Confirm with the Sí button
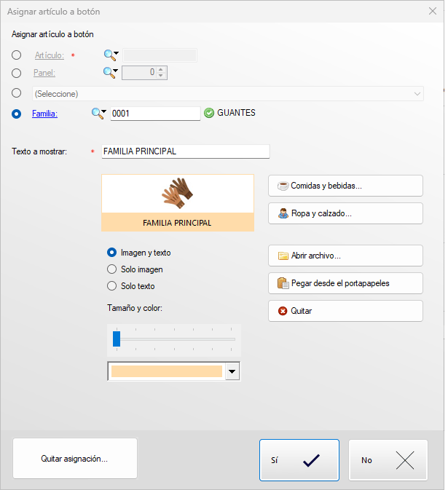Image resolution: width=448 pixels, height=490 pixels. pyautogui.click(x=299, y=460)
